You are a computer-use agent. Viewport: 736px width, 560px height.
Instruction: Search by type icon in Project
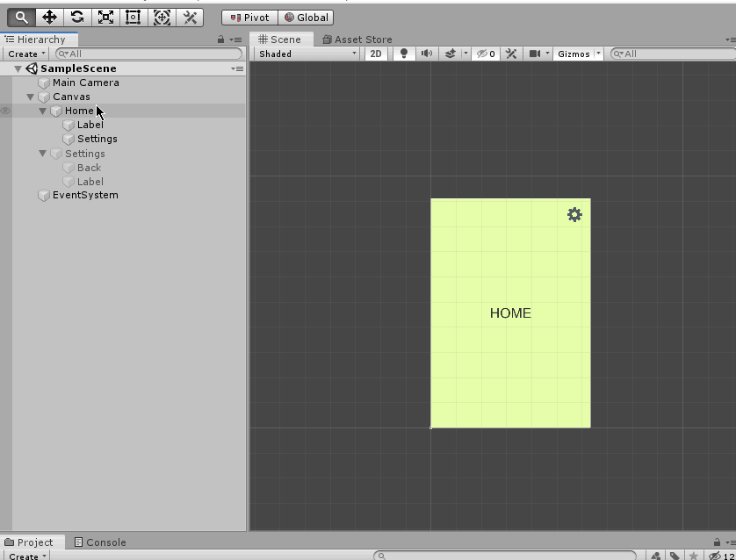[x=656, y=556]
